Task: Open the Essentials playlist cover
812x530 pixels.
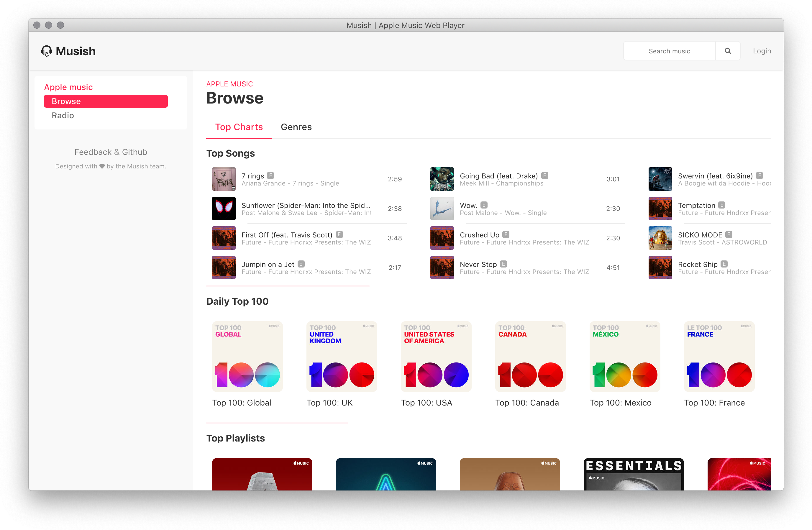Action: click(634, 475)
